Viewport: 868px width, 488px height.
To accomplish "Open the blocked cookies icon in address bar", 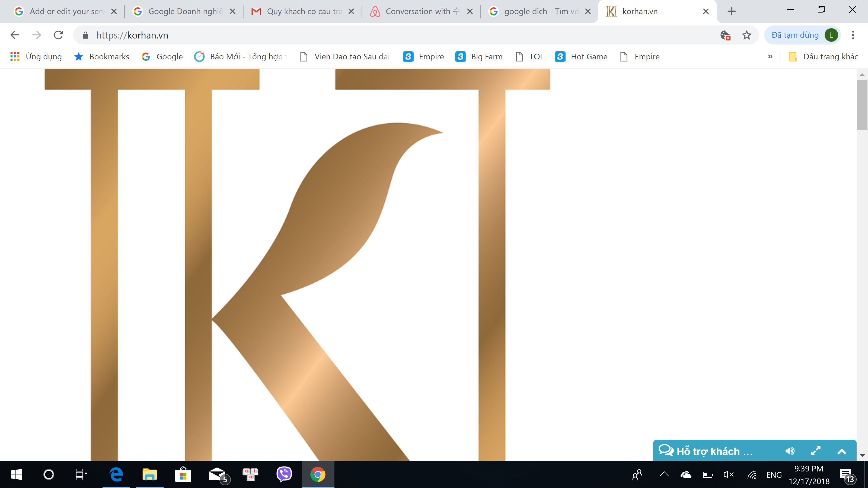I will click(725, 35).
